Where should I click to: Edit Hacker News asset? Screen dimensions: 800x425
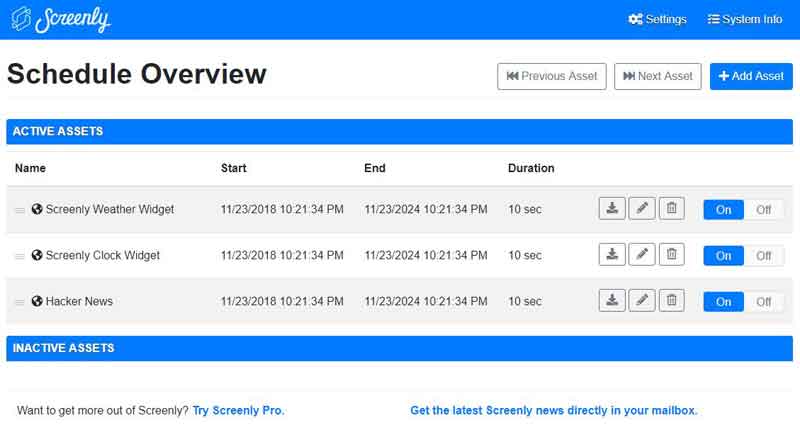pos(642,301)
